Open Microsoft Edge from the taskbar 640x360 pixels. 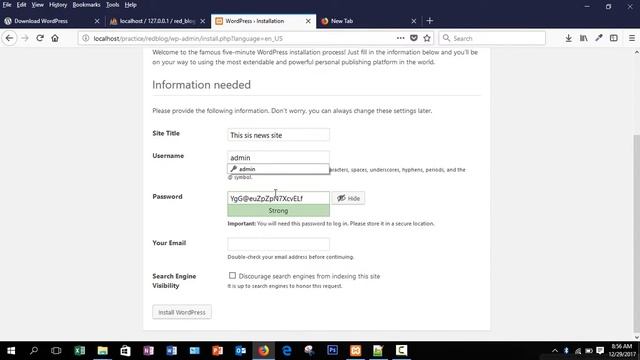287,351
